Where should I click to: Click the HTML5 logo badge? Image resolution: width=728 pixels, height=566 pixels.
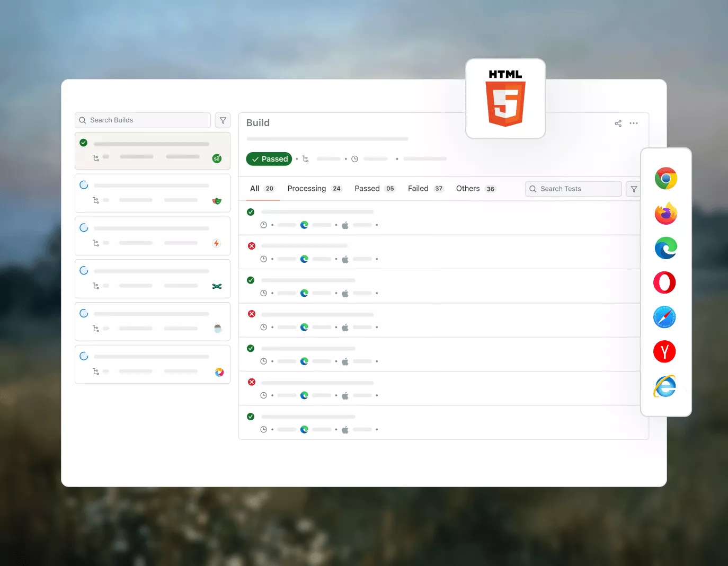(x=505, y=99)
